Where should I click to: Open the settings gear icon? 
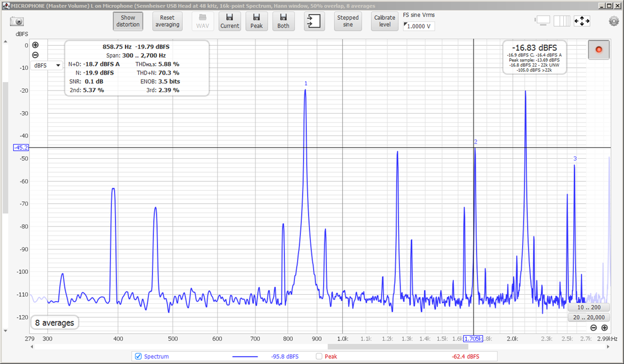614,21
